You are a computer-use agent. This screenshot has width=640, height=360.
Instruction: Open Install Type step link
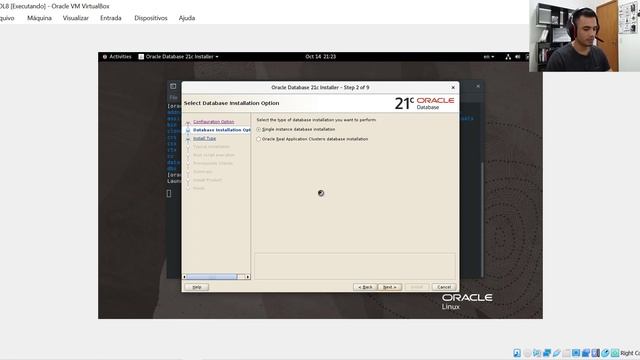click(204, 138)
